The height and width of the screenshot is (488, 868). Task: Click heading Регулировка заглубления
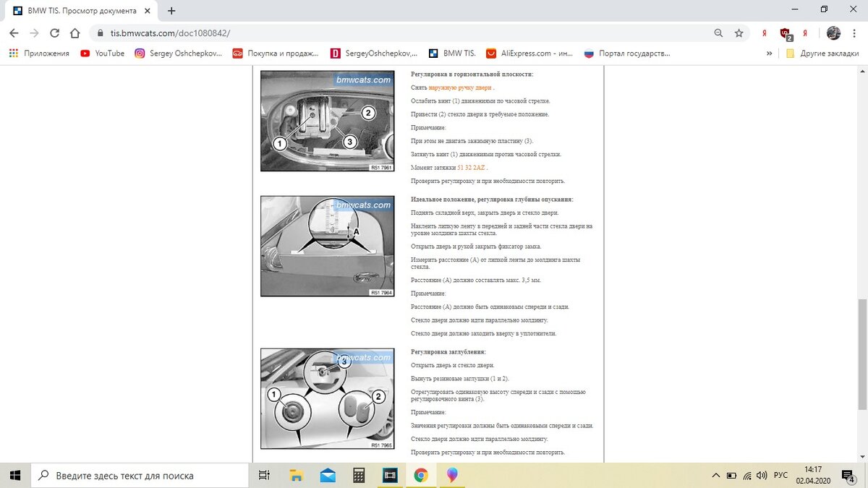(x=448, y=351)
